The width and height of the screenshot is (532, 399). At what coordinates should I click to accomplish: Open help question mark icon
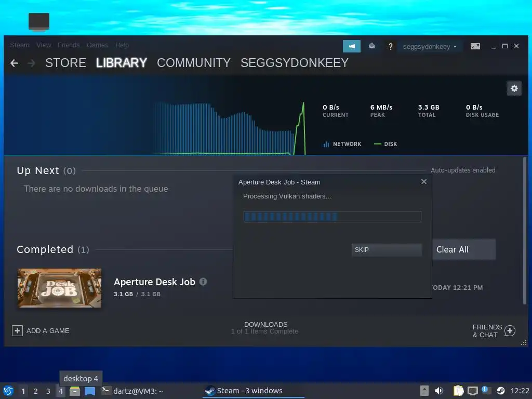click(391, 46)
